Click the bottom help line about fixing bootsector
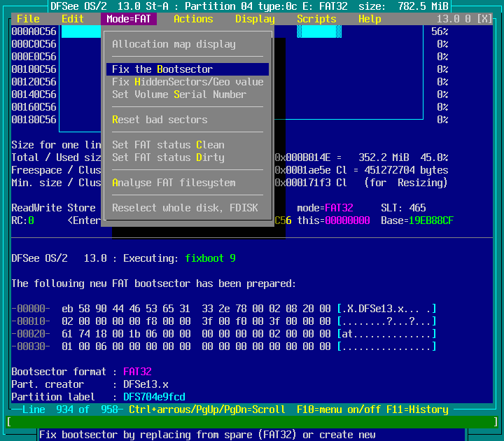This screenshot has height=441, width=504. click(207, 435)
